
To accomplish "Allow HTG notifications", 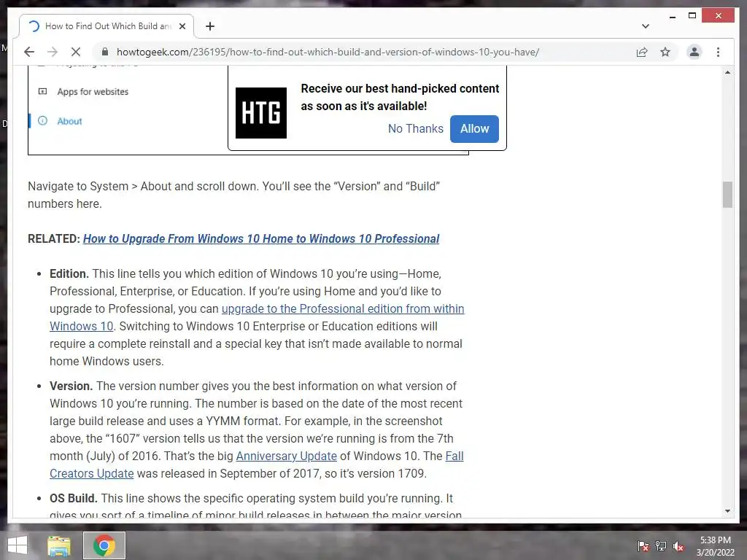I will pos(474,128).
